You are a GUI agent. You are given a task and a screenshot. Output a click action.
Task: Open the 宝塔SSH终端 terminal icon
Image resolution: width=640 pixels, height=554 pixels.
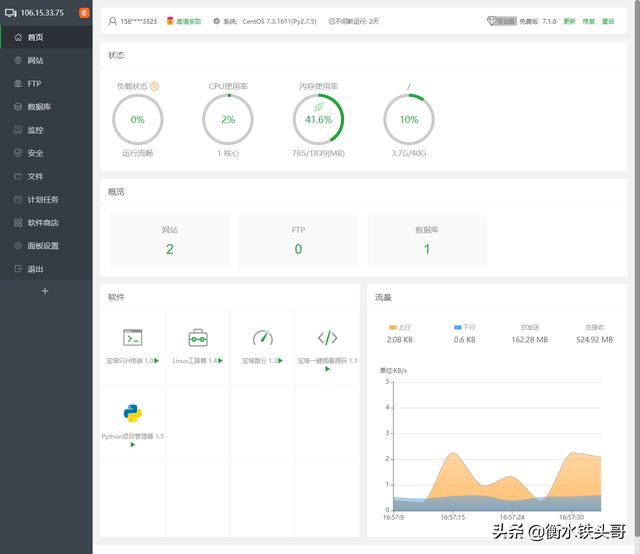[133, 338]
